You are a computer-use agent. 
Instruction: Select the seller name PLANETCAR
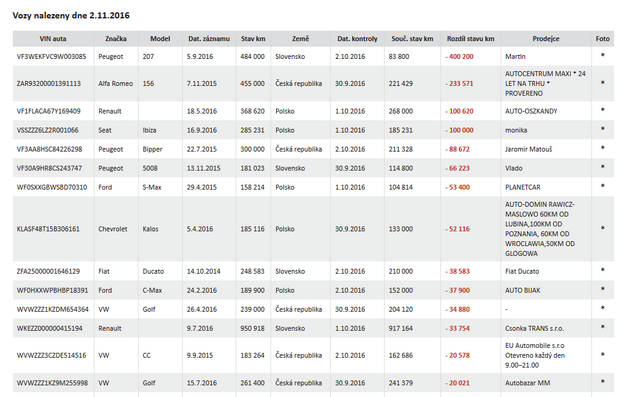coord(523,187)
